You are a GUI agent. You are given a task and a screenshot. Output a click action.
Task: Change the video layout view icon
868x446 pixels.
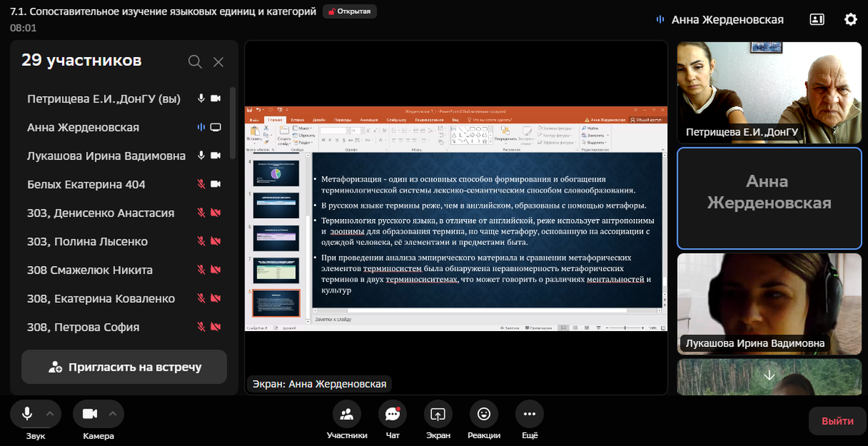[817, 20]
